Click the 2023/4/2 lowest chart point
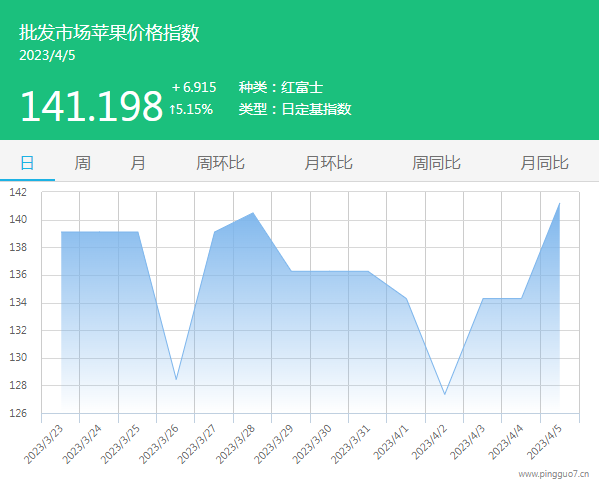The height and width of the screenshot is (483, 599). pos(445,394)
